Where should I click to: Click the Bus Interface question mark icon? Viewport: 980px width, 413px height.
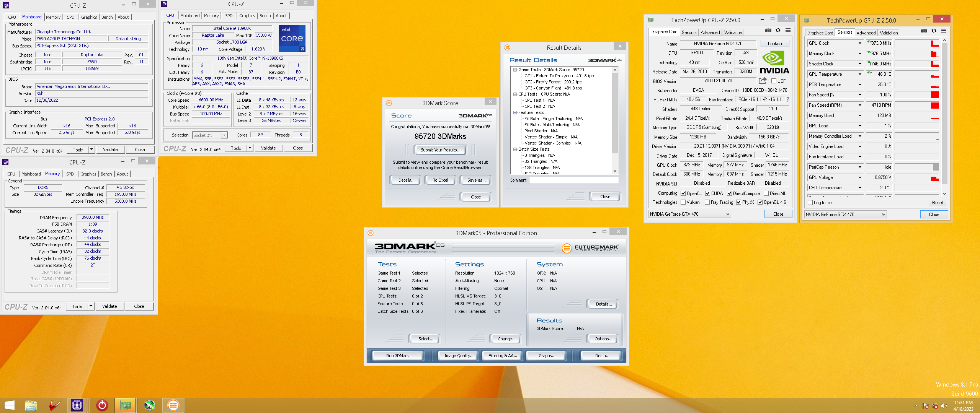(x=787, y=99)
